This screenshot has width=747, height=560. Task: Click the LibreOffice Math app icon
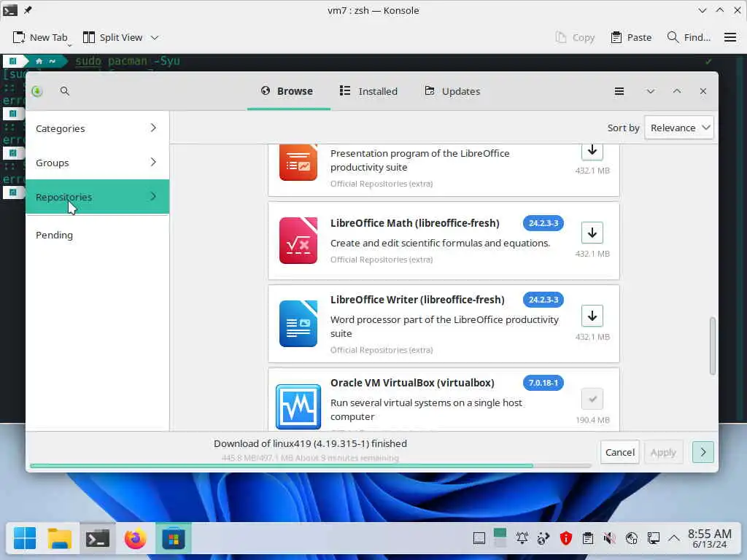click(298, 241)
